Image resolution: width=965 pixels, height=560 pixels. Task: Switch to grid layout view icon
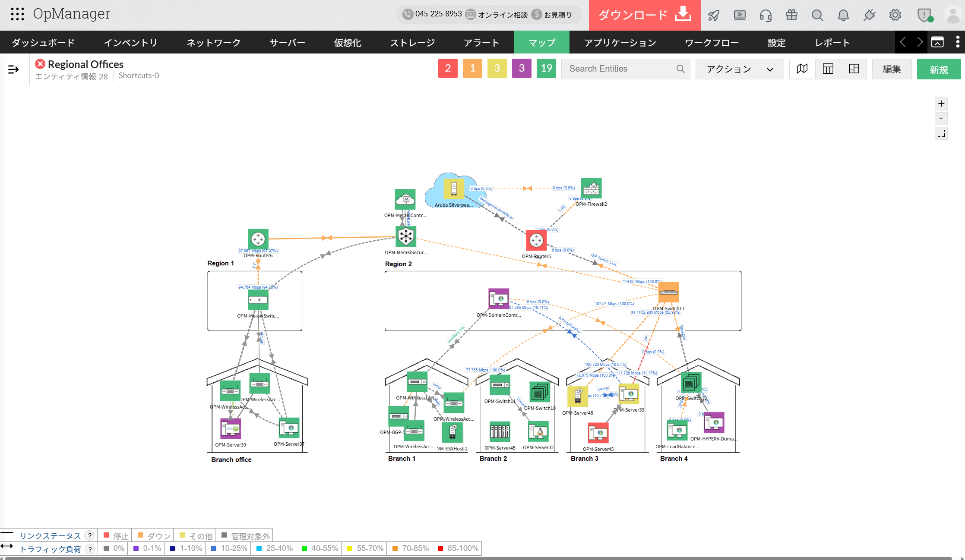(854, 69)
